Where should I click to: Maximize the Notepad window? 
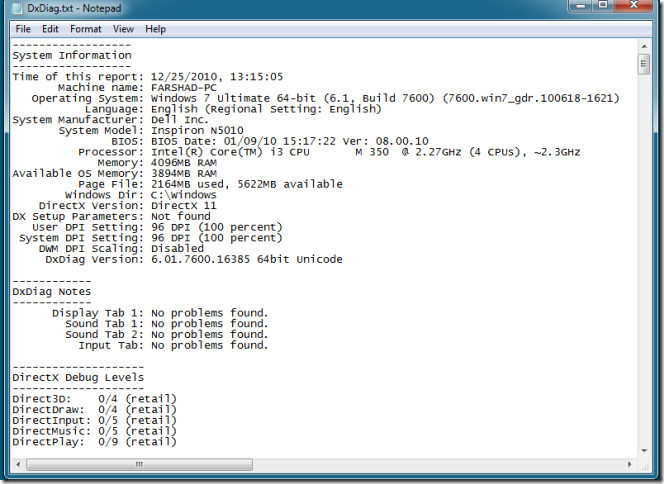pos(602,5)
